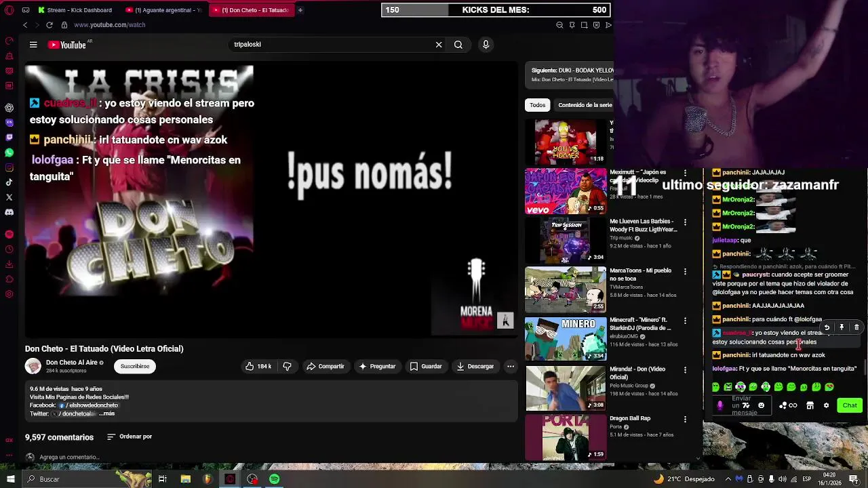Screen dimensions: 868x488
Task: Open TikTok from the Opera sidebar
Action: click(9, 182)
